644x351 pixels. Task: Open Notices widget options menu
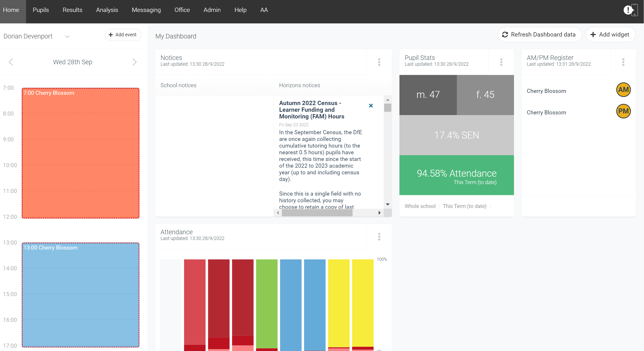pos(379,62)
